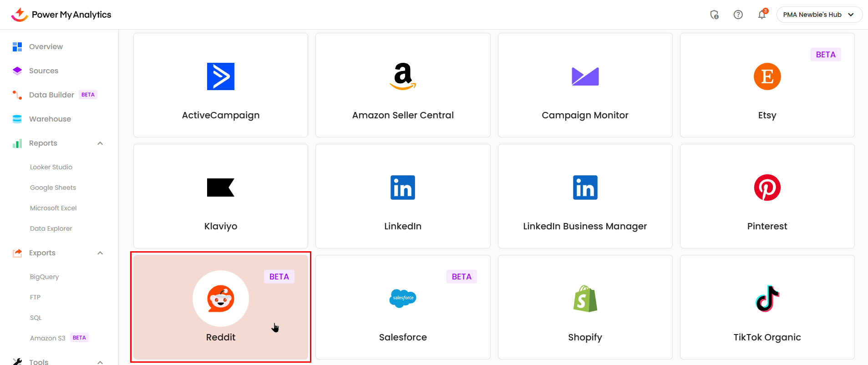
Task: Pick the Pinterest connector icon
Action: tap(767, 188)
